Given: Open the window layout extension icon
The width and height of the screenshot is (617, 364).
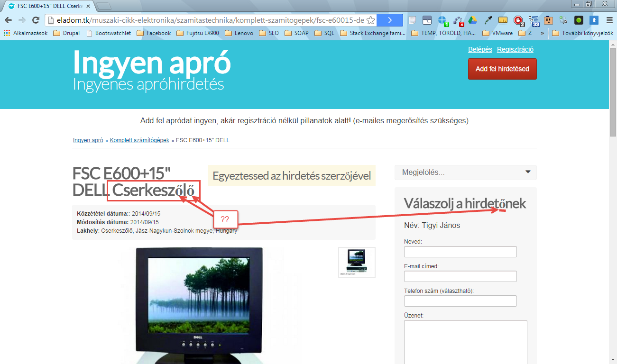Looking at the screenshot, I should (427, 20).
